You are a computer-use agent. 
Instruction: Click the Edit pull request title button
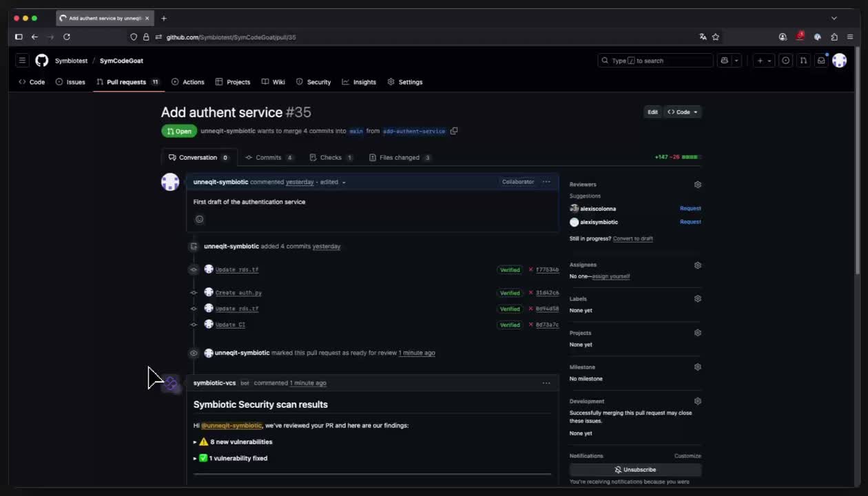pos(652,112)
